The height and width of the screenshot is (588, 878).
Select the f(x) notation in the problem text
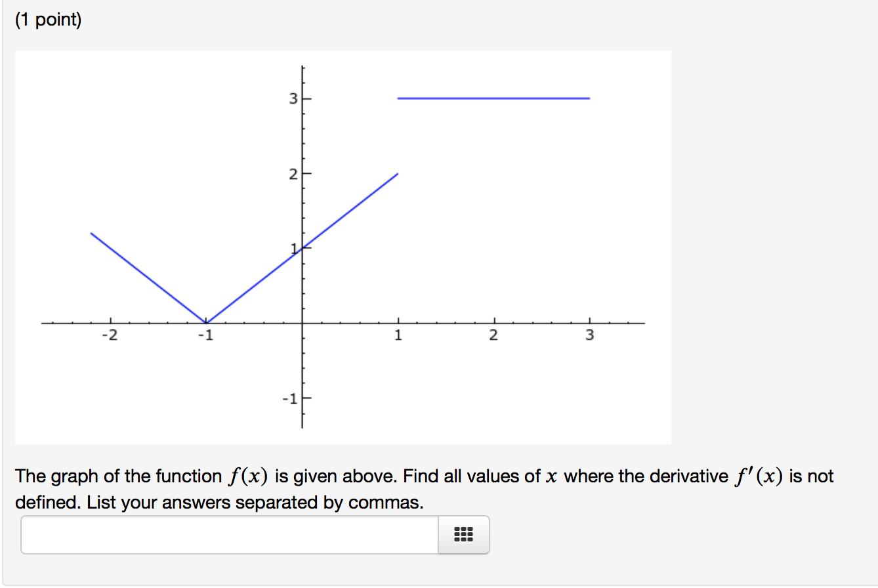point(248,474)
